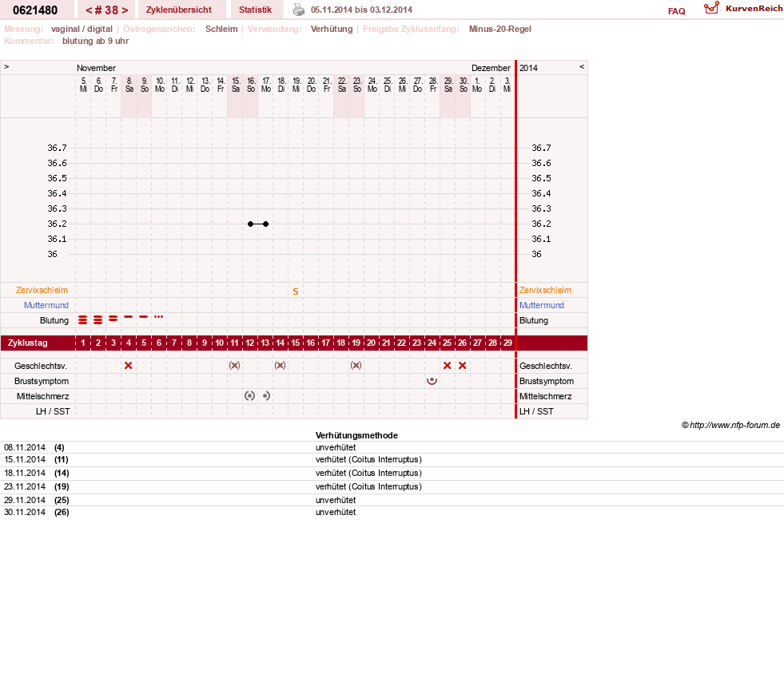This screenshot has width=784, height=690.
Task: Click the 36.7 label on left temperature axis
Action: click(57, 148)
